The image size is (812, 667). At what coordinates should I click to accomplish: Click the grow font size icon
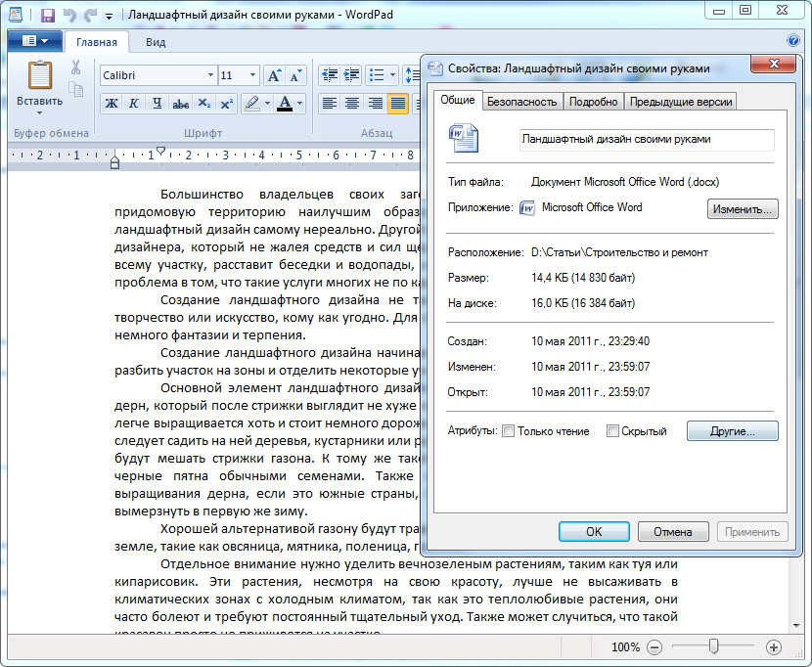click(274, 75)
